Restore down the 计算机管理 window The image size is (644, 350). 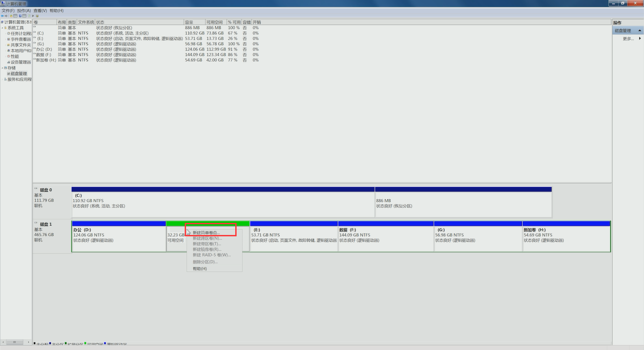click(623, 3)
